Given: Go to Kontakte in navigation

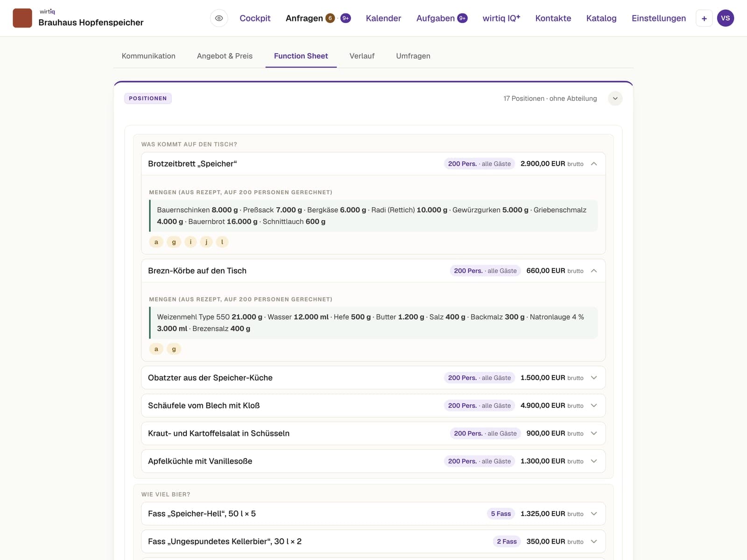Looking at the screenshot, I should [x=553, y=18].
